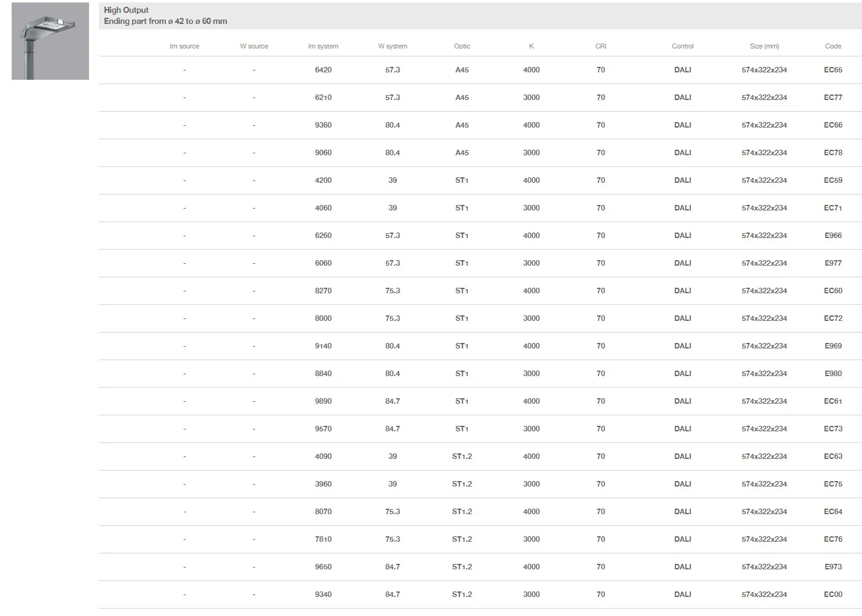
Task: Select the 'Size (mm)' column header
Action: 764,46
